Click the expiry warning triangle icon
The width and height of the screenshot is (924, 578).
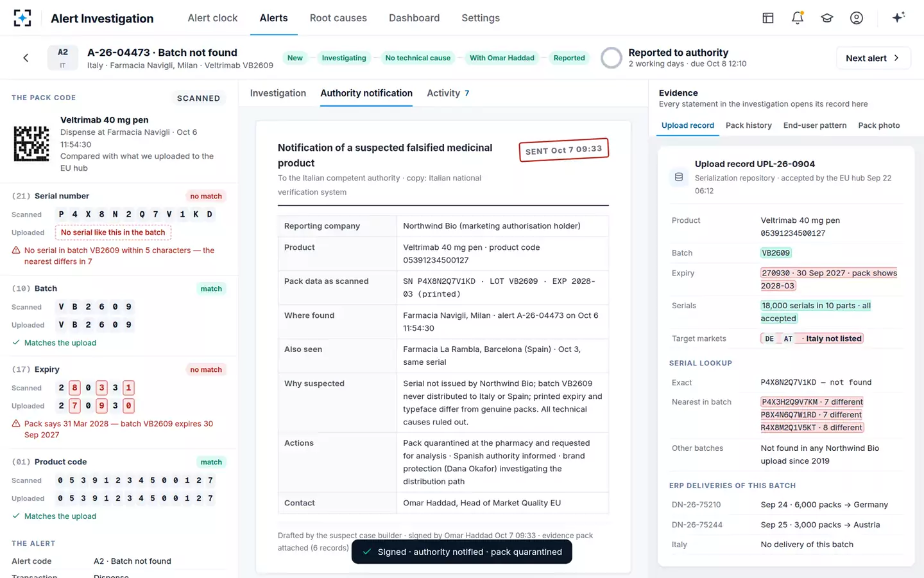(x=16, y=424)
